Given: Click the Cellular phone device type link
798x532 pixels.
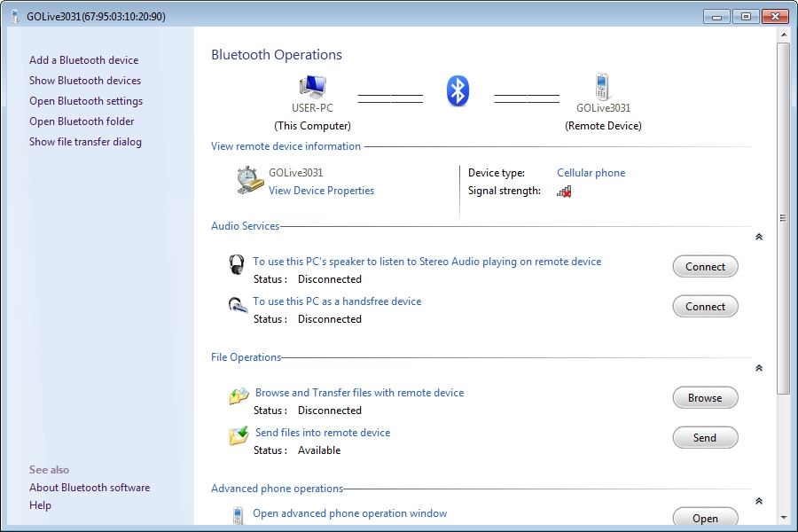Looking at the screenshot, I should (x=591, y=173).
